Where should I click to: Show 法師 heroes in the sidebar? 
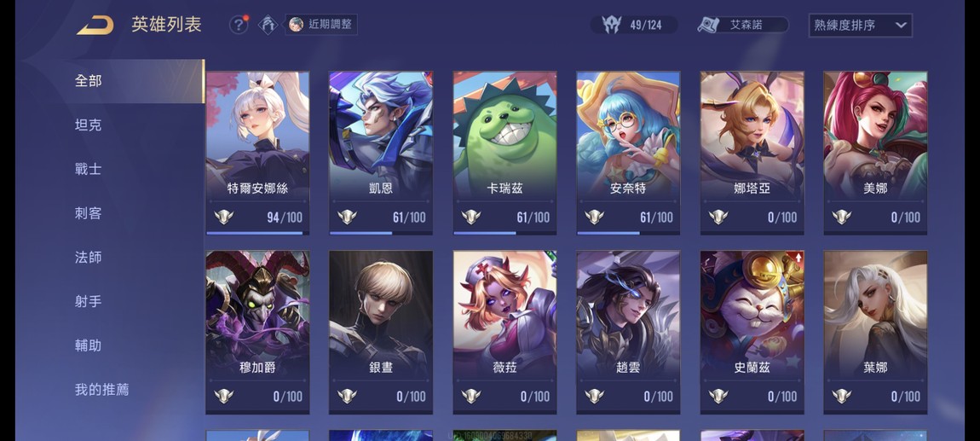(88, 257)
